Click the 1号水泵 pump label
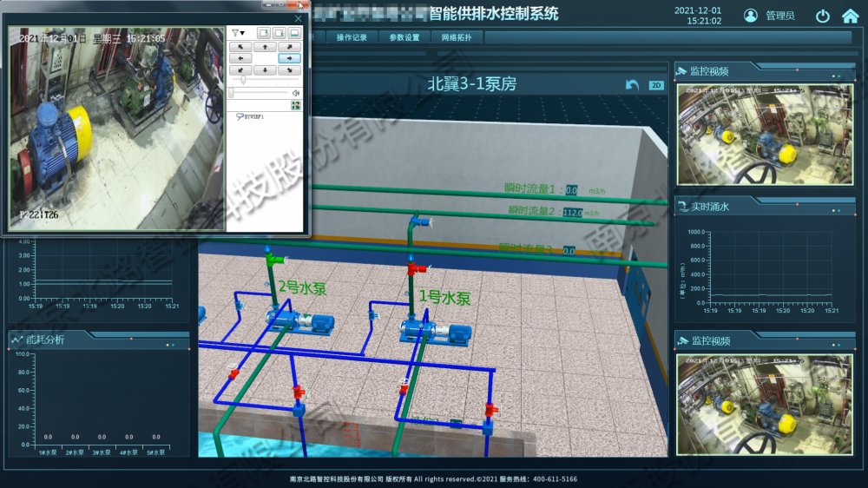This screenshot has height=488, width=868. click(444, 298)
